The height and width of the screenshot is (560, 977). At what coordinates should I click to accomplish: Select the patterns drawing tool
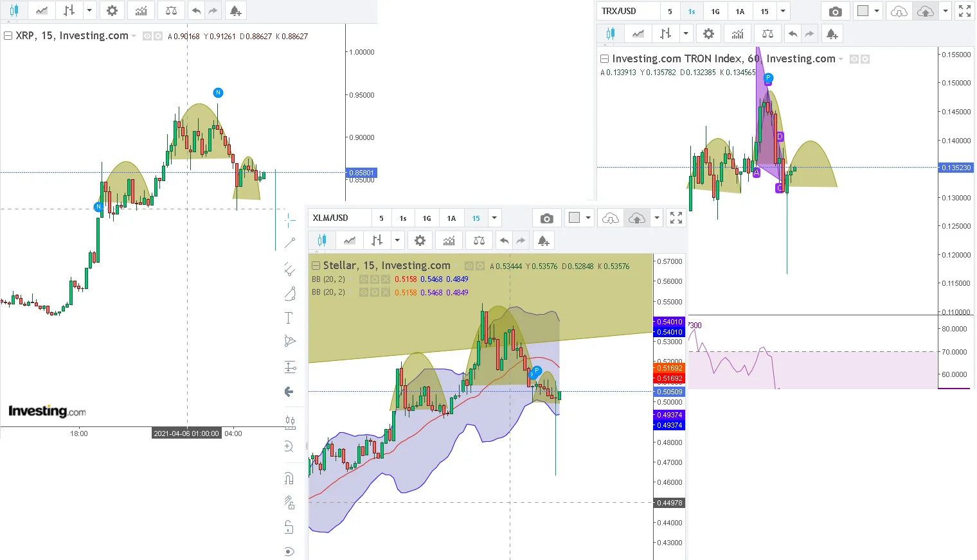coord(290,341)
